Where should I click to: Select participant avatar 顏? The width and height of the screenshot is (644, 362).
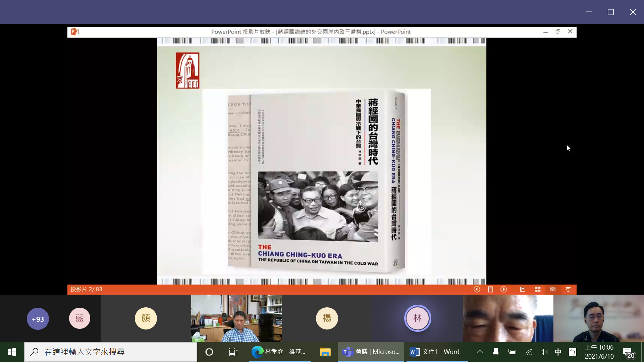click(146, 318)
